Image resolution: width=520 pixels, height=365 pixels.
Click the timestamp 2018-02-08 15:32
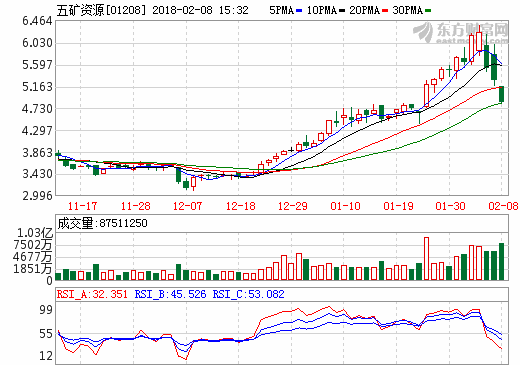[x=200, y=10]
